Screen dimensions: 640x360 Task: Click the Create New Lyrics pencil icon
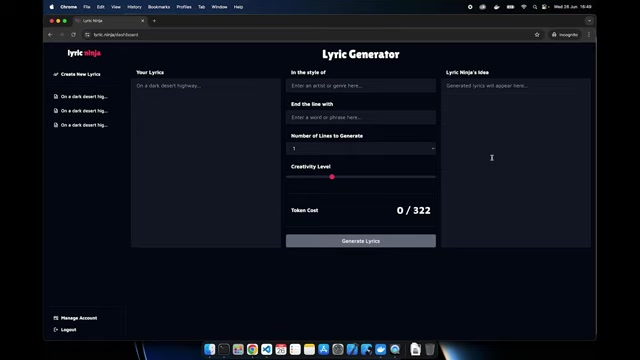pyautogui.click(x=56, y=74)
